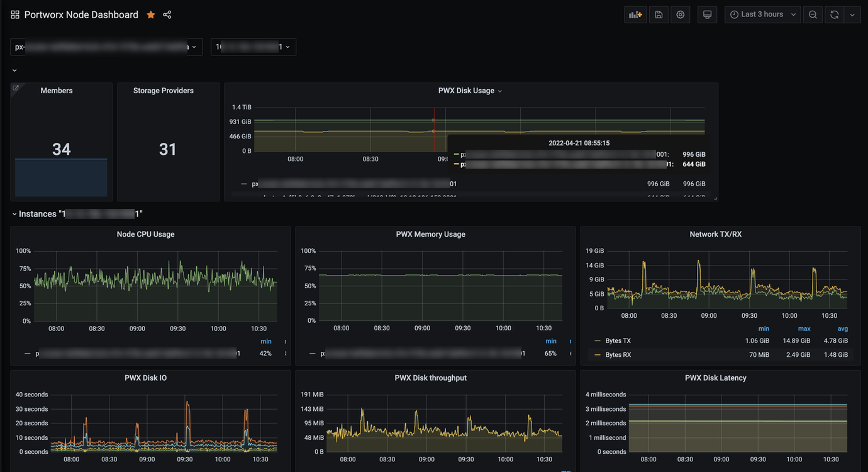This screenshot has height=472, width=868.
Task: Click the Members panel title
Action: [56, 90]
